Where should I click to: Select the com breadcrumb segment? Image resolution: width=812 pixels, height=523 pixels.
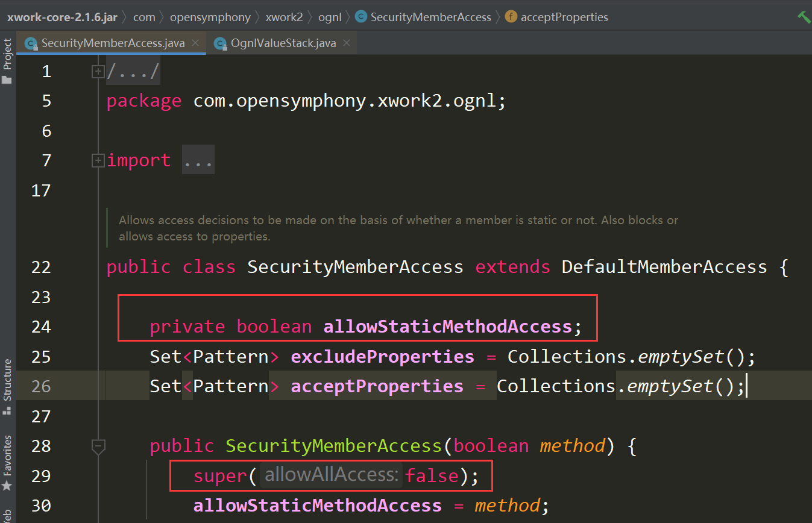(x=144, y=17)
